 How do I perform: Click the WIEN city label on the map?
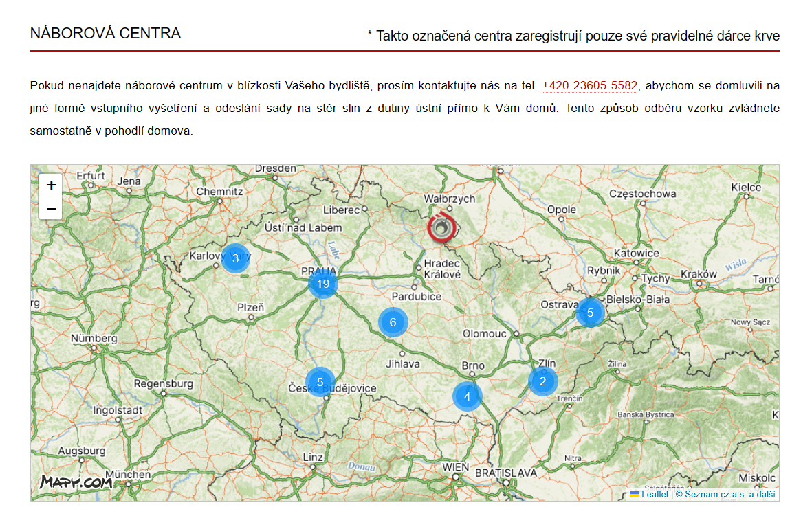[x=455, y=467]
